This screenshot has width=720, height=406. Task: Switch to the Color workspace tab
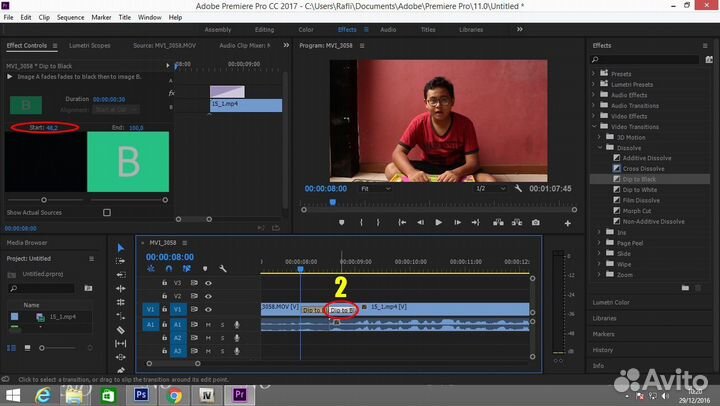[305, 30]
